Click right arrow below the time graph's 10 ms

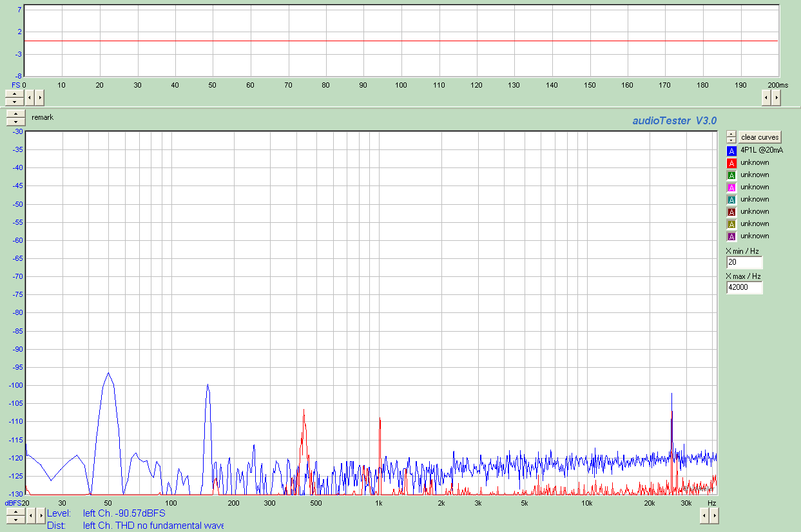(x=39, y=98)
